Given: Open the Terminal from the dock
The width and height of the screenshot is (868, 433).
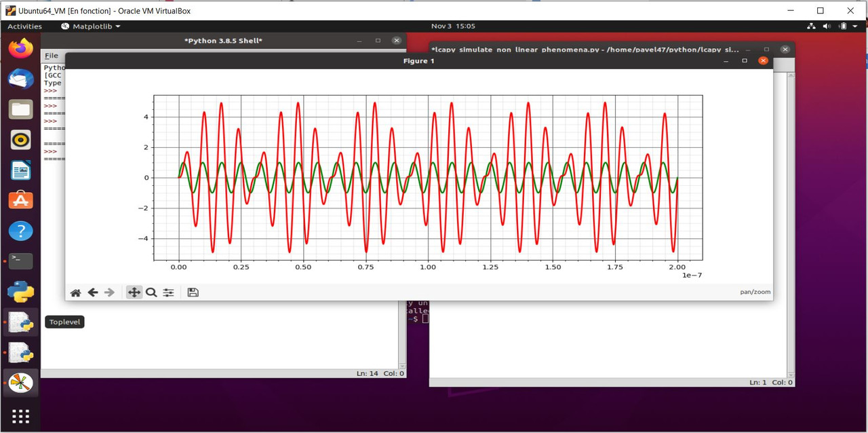Looking at the screenshot, I should [20, 261].
